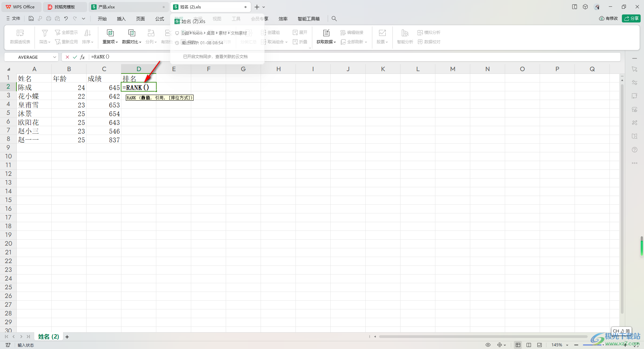This screenshot has height=349, width=644.
Task: Open the 获取数据 get data dropdown
Action: [326, 37]
